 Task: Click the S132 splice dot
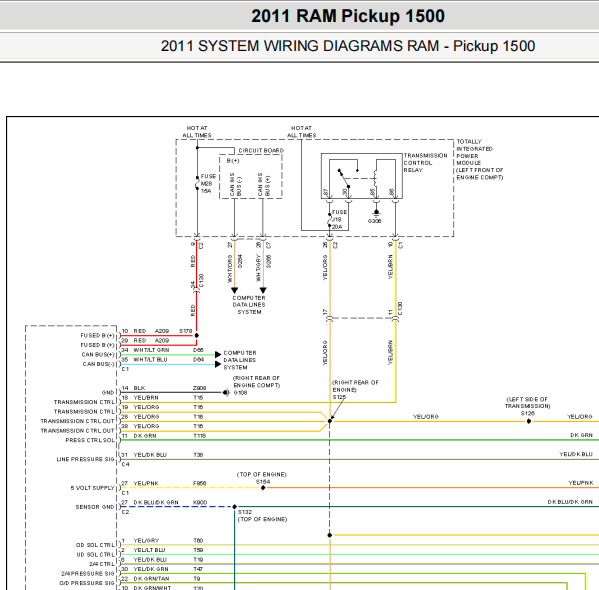tap(235, 507)
